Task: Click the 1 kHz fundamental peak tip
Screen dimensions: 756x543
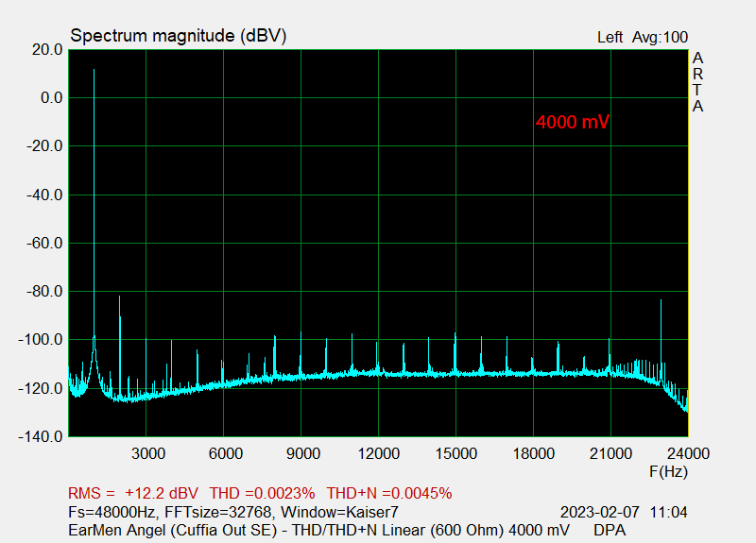Action: pos(94,70)
